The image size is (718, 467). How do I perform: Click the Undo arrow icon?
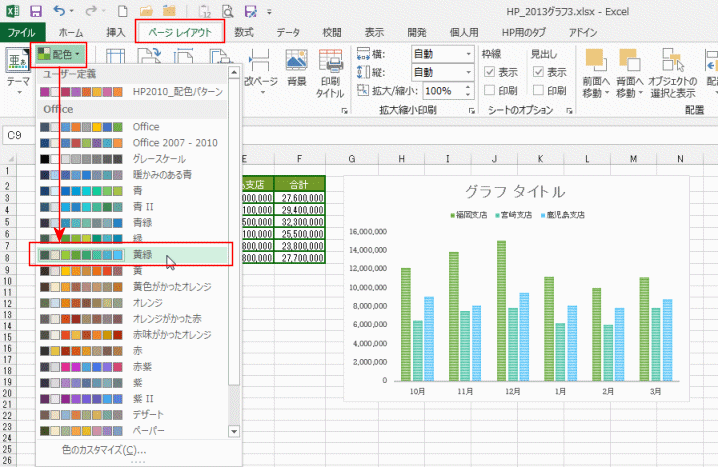[x=61, y=11]
